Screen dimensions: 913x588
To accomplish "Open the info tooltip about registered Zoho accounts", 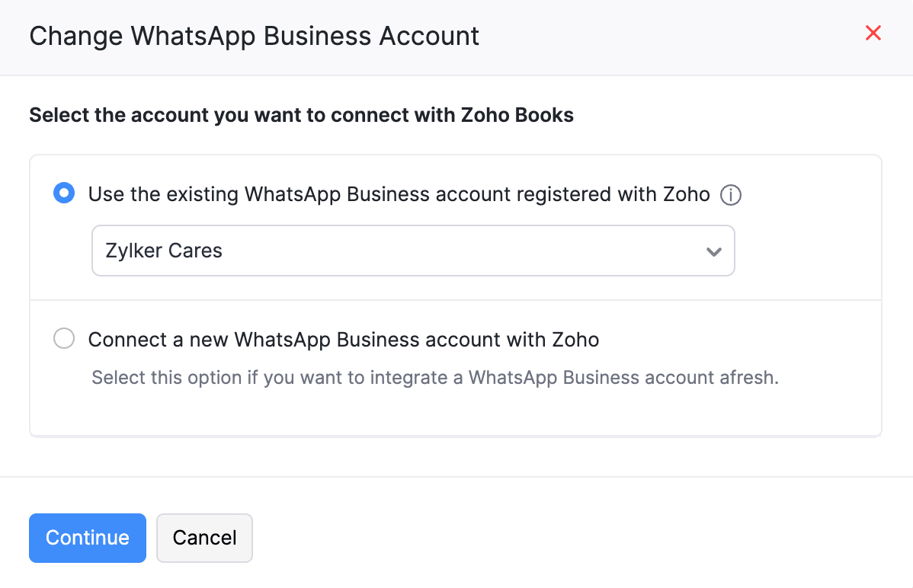I will pos(730,195).
